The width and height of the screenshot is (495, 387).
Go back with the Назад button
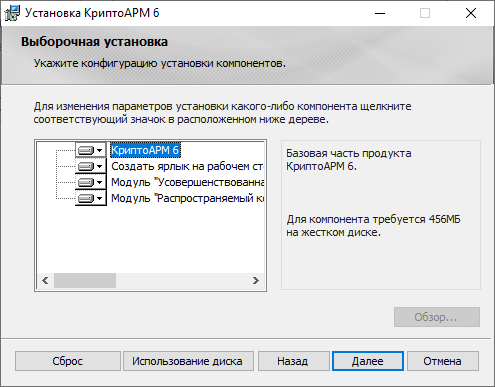click(293, 361)
